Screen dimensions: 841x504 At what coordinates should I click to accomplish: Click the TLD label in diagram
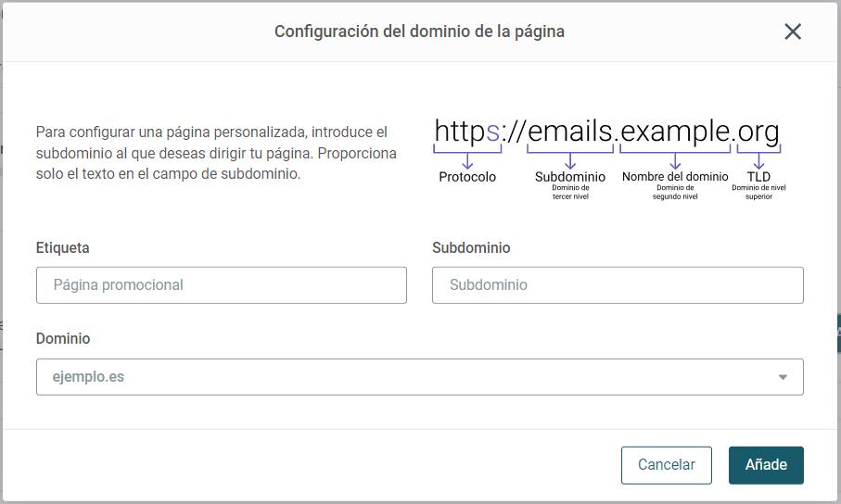coord(758,176)
